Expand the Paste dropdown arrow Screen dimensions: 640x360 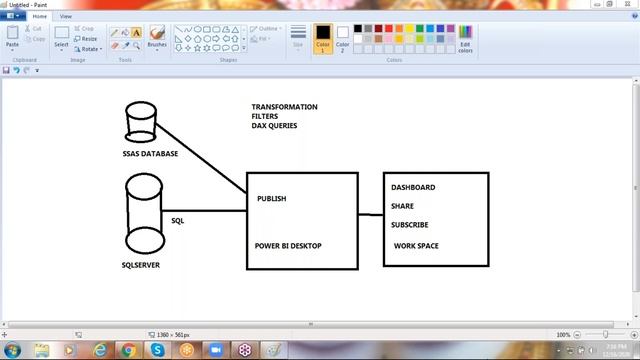(12, 50)
